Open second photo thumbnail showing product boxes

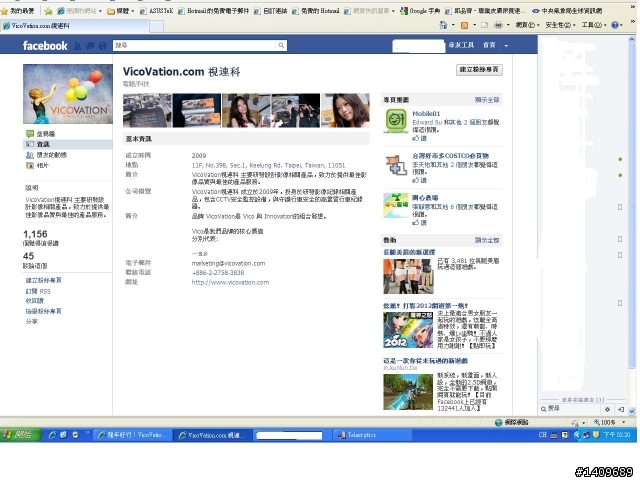tap(197, 110)
